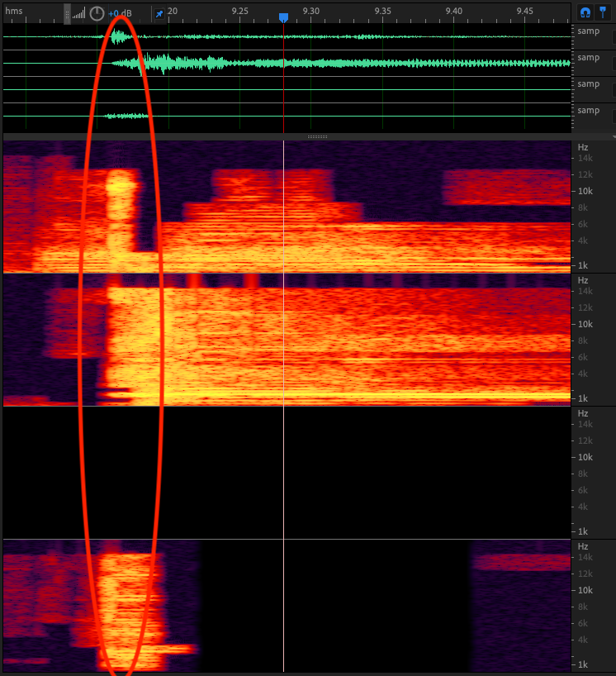
Task: Click the 9.30 mark on the time ruler
Action: point(310,11)
